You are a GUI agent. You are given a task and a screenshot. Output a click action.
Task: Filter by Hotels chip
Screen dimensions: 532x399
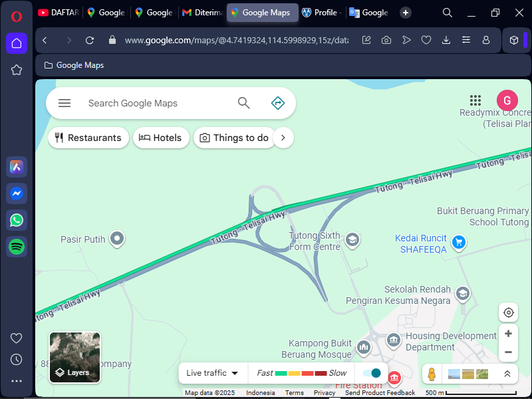click(161, 138)
